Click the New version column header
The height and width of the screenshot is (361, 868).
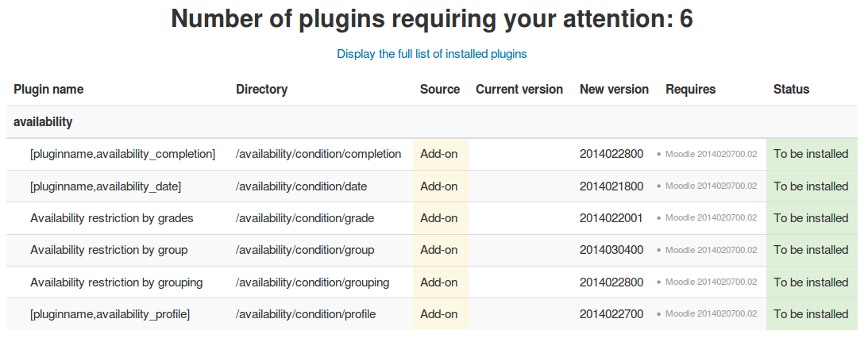click(x=615, y=90)
